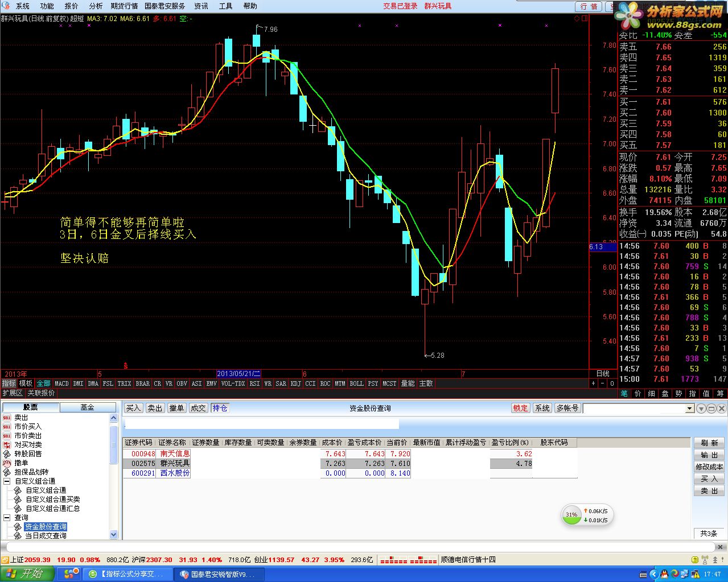Click the 关联报价 label below indicator tabs
This screenshot has width=728, height=582.
tap(41, 393)
